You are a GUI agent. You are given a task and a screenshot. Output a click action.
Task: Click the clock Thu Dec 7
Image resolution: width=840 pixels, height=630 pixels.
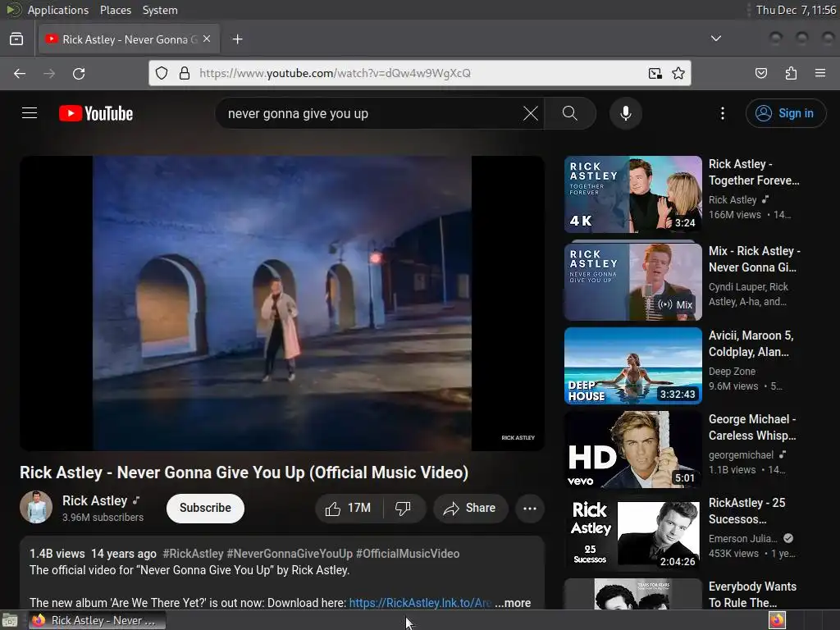point(796,10)
